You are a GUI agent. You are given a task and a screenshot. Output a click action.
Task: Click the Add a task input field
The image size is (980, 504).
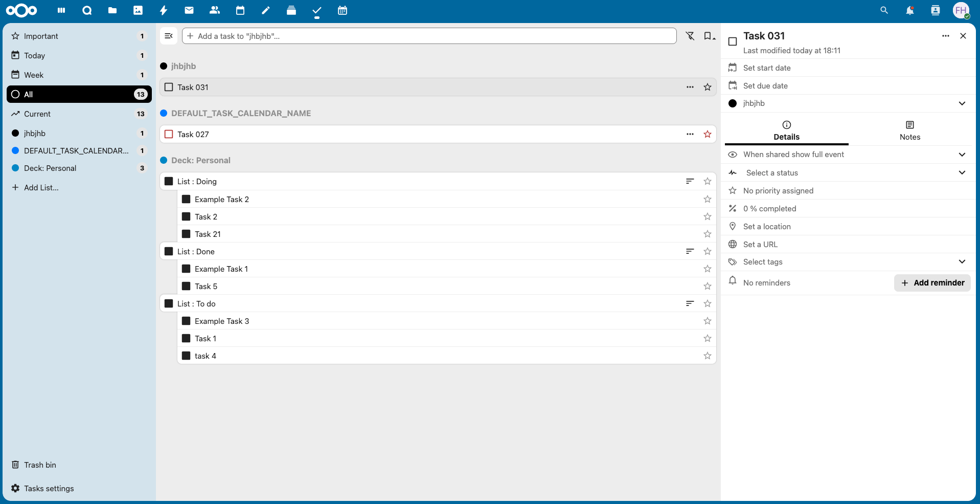429,36
